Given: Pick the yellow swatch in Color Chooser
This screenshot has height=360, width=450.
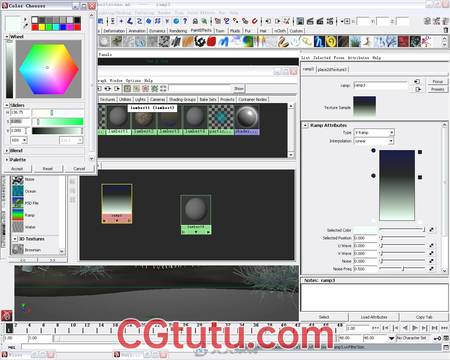Looking at the screenshot, I should 42,27.
